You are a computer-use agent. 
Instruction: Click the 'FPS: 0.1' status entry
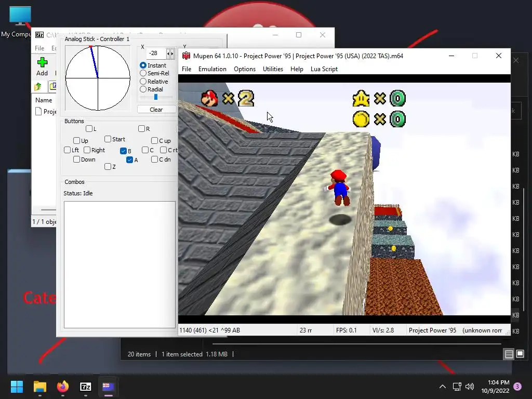pos(347,330)
